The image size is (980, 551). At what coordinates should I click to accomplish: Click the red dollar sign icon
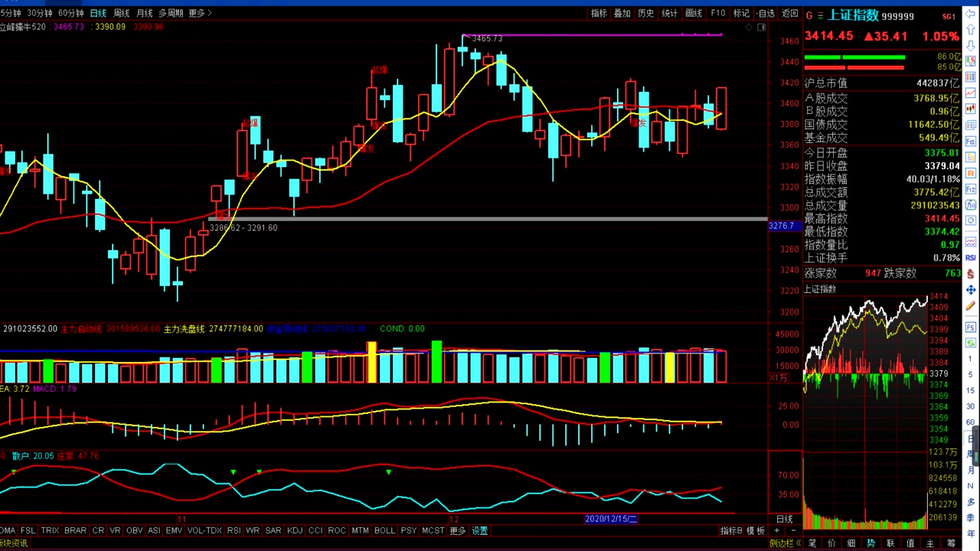pos(970,273)
